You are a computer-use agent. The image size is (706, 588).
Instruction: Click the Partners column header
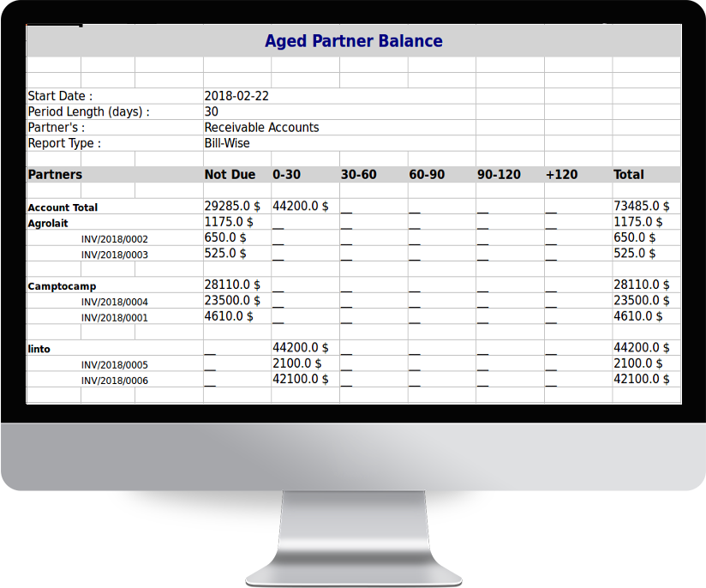coord(55,175)
